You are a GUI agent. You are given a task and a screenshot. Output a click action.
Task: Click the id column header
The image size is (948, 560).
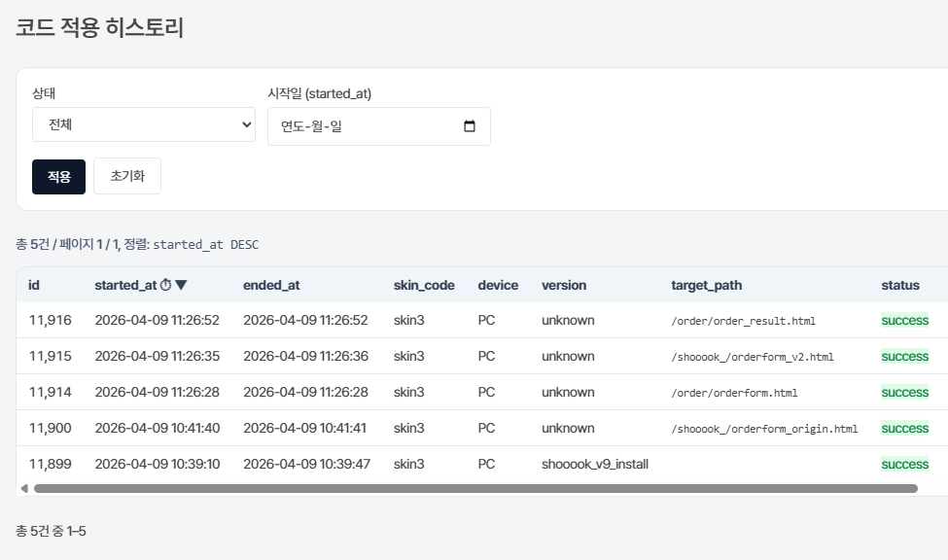tap(34, 285)
